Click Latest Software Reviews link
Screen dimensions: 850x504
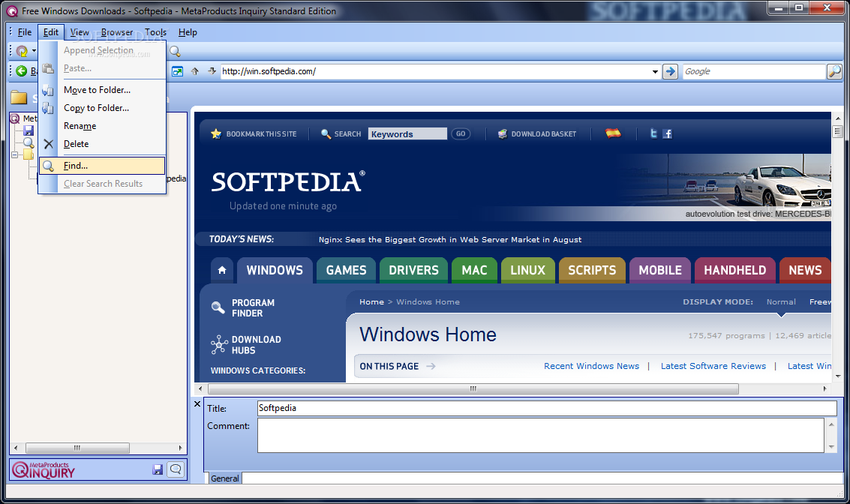pyautogui.click(x=713, y=366)
